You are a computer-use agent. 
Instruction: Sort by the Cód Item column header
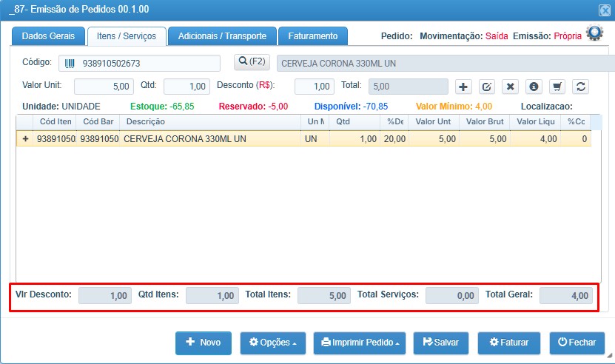click(x=55, y=122)
